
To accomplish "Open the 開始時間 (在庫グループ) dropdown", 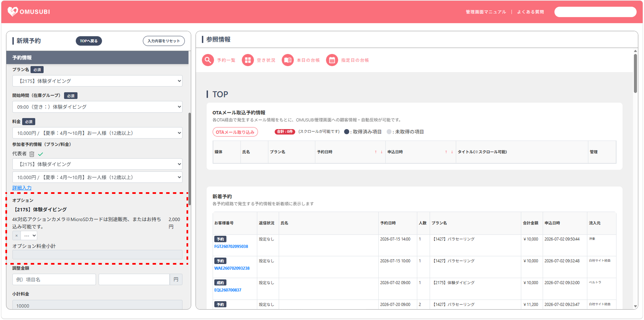I will coord(97,107).
